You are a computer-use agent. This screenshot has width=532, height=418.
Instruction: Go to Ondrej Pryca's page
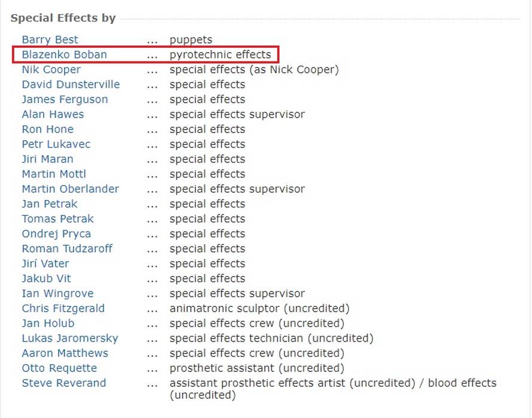(56, 234)
